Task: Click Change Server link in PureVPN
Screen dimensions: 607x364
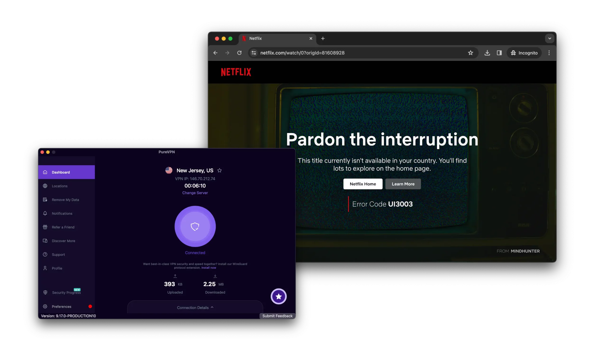Action: (x=195, y=192)
